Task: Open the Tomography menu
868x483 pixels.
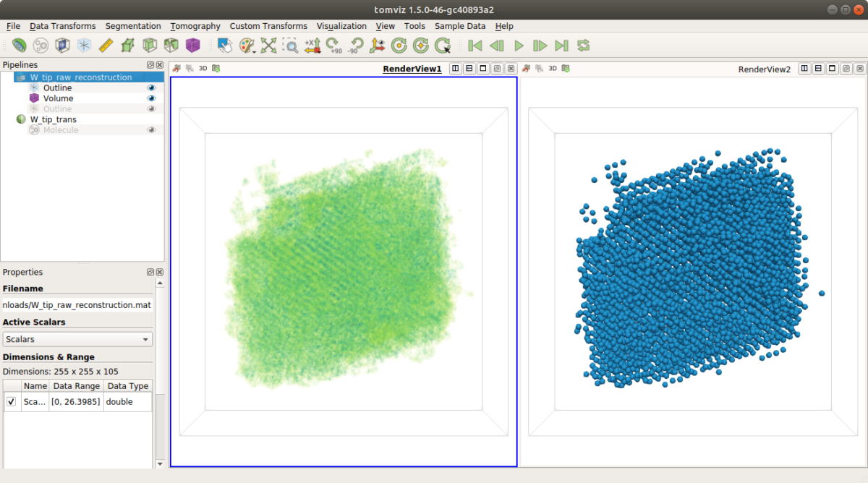Action: point(195,26)
